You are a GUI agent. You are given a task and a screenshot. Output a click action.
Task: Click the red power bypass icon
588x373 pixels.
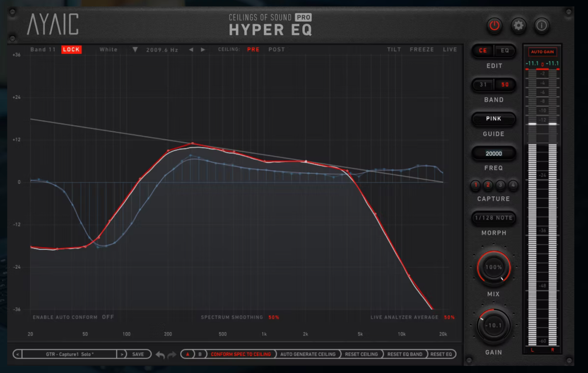point(494,26)
